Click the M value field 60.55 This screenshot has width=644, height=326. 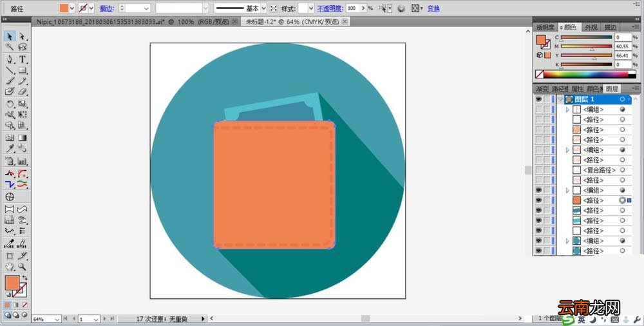point(623,46)
